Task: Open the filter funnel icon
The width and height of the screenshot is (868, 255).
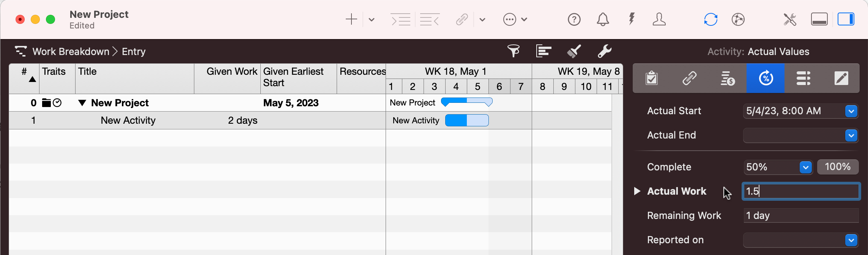Action: (x=514, y=51)
